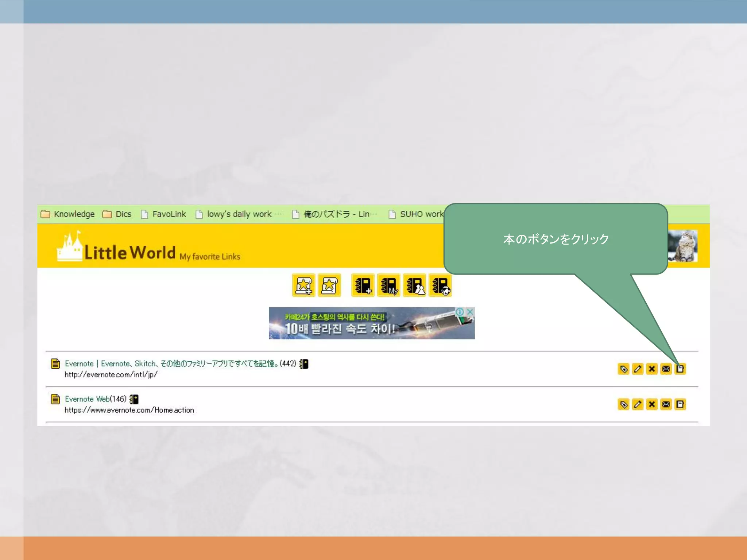Open the public globe notebook icon
The height and width of the screenshot is (560, 747).
(440, 285)
